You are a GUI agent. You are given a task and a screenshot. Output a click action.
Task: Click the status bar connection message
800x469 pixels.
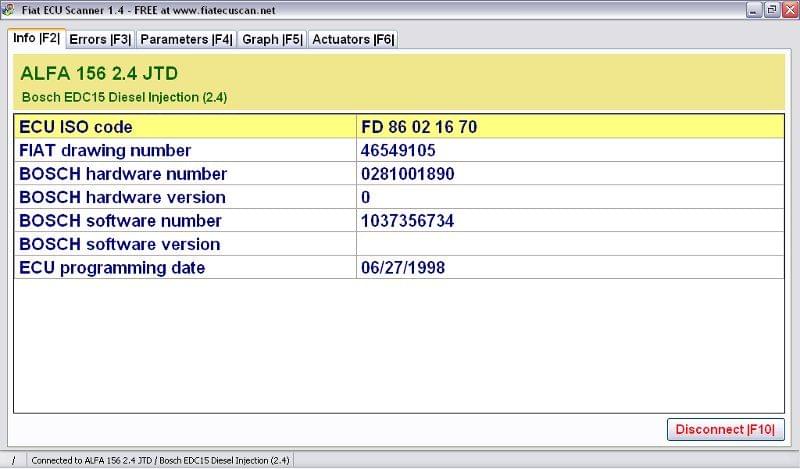point(160,460)
